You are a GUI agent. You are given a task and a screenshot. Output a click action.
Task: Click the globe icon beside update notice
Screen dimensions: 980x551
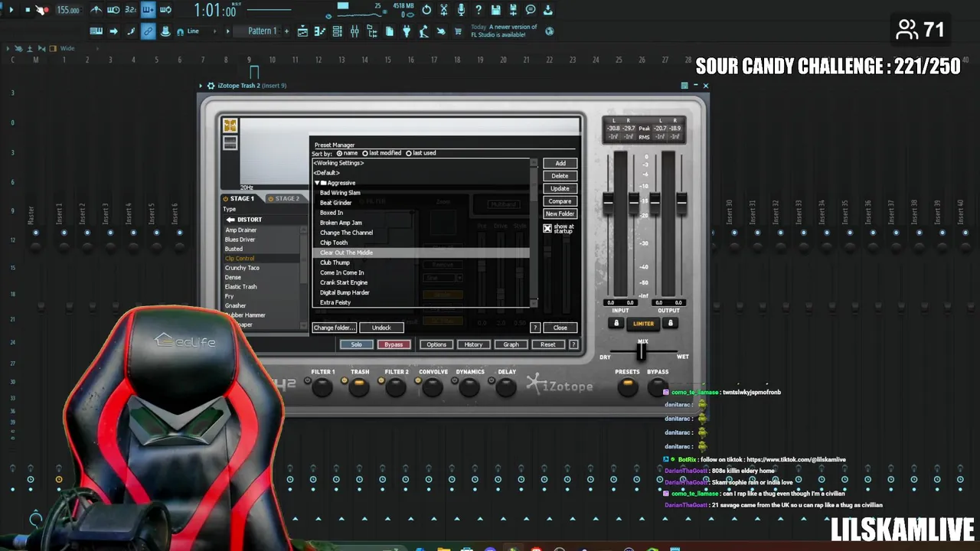549,31
